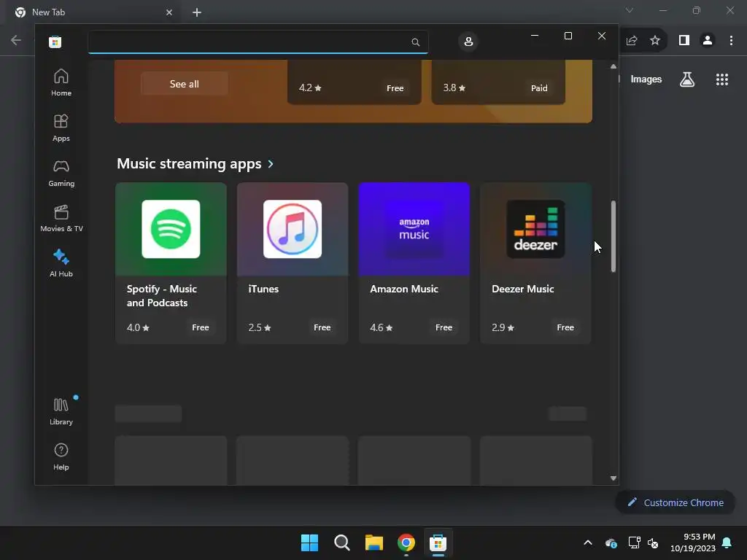Open Apps section in Store sidebar

coord(61,128)
